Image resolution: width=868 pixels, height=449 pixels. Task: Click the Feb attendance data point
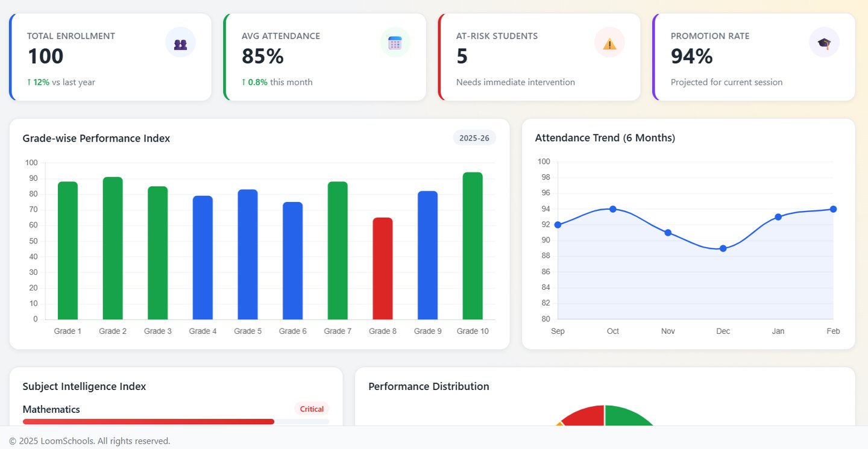tap(833, 209)
